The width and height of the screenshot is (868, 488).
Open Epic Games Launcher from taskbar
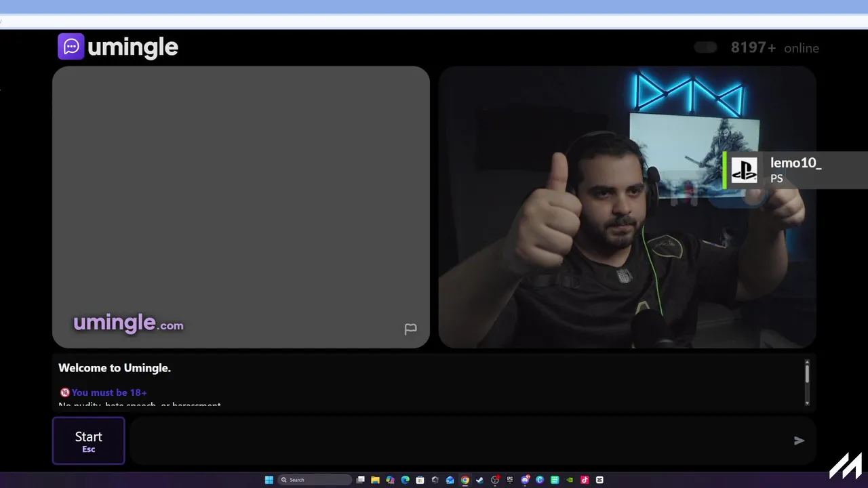coord(510,479)
